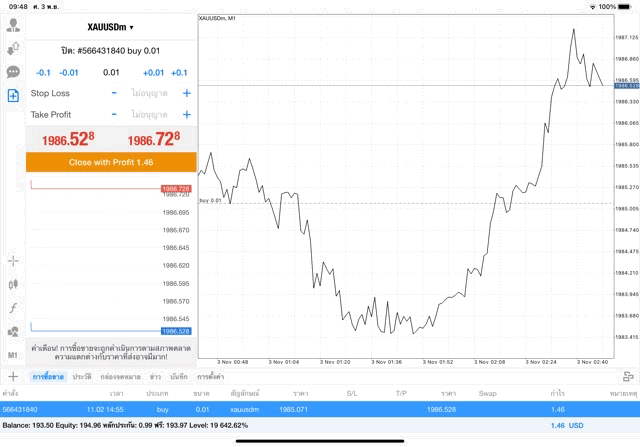
Task: Sort by the สัญลักษณ์ column header
Action: (x=244, y=394)
